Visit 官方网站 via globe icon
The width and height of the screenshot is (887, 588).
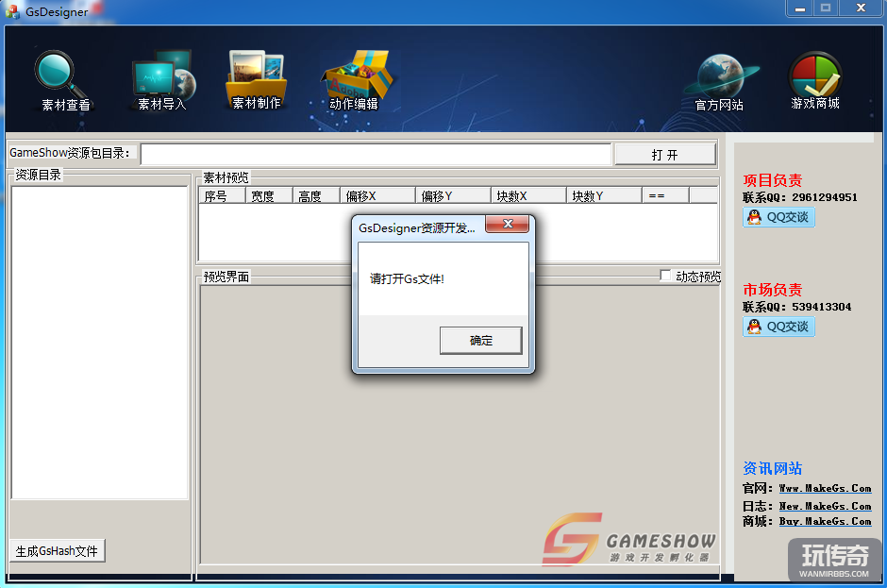tap(720, 83)
